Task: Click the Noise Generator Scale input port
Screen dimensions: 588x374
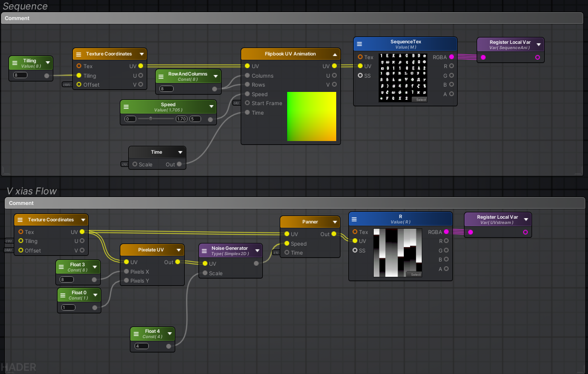Action: click(x=205, y=273)
